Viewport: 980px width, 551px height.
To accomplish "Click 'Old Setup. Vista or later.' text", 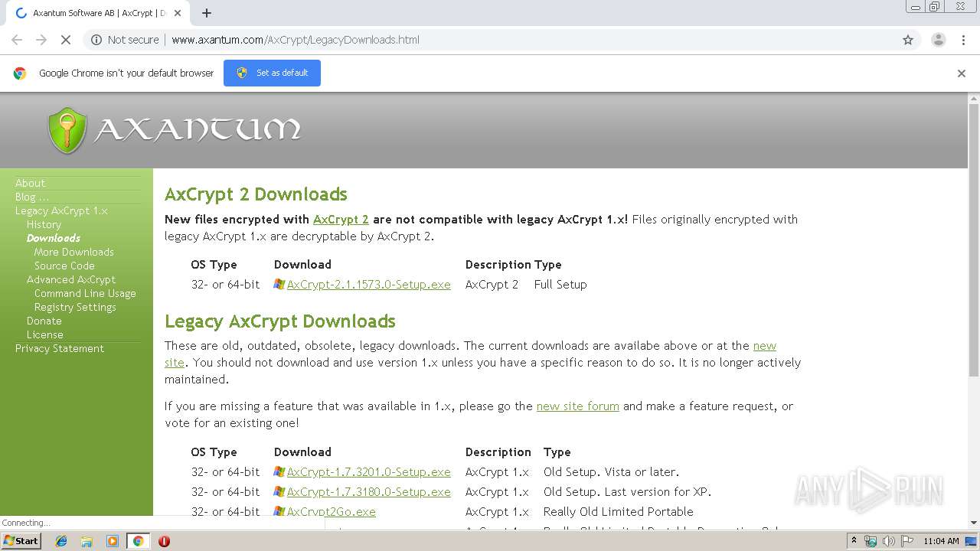I will coord(611,471).
